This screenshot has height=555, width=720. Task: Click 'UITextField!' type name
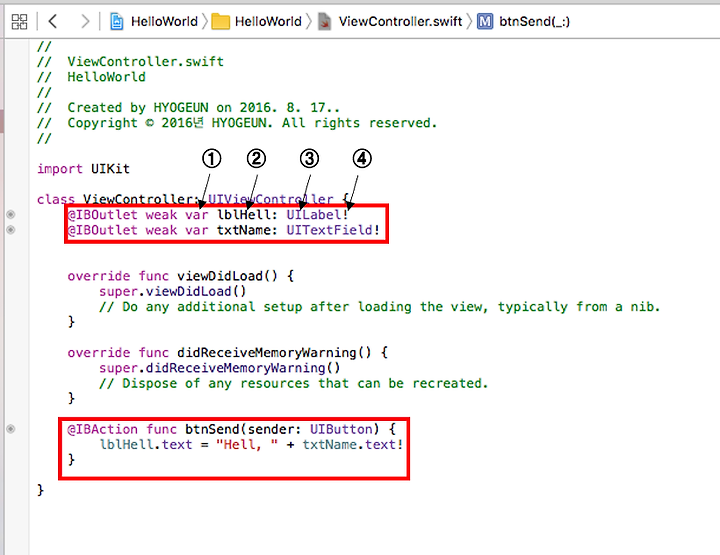pos(333,230)
